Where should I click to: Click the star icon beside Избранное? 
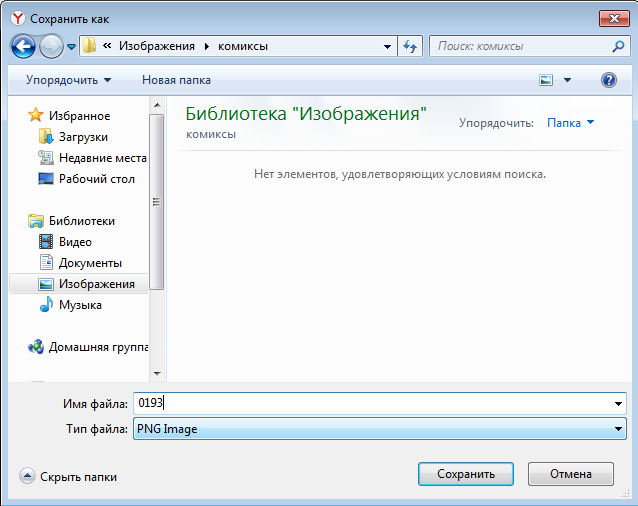(35, 115)
